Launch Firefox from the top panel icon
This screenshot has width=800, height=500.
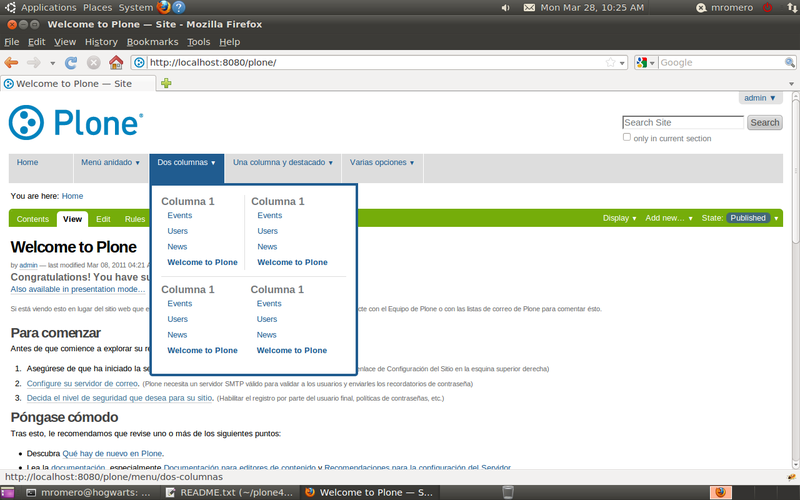coord(164,7)
